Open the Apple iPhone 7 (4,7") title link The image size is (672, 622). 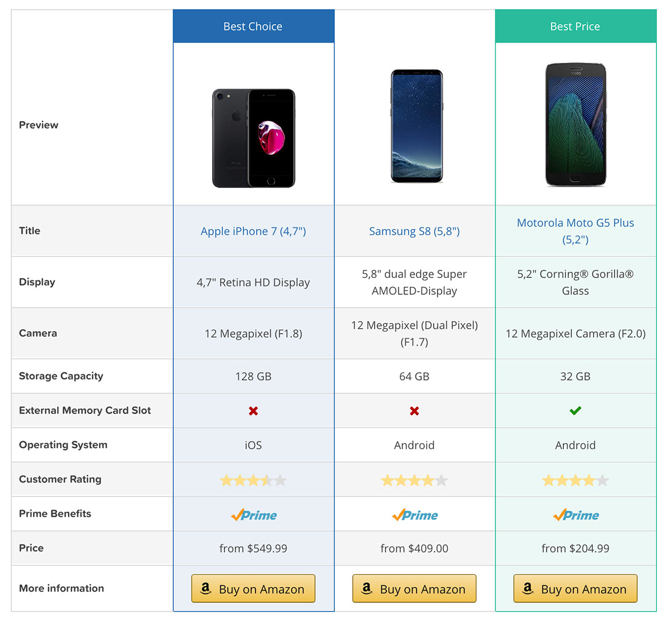click(253, 231)
